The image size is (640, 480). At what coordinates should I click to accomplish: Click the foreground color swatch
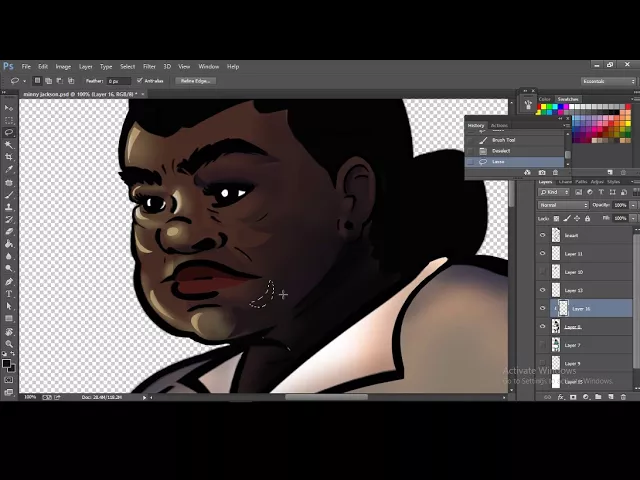coord(6,363)
